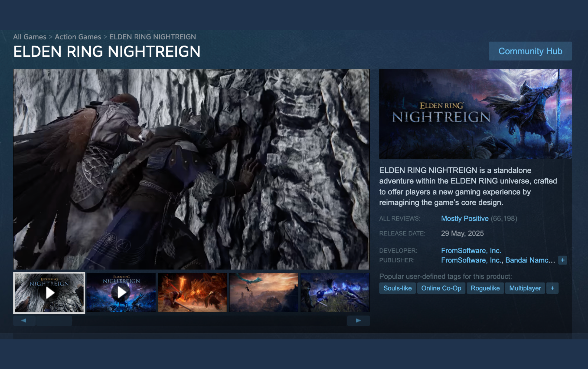Play the second blue trailer thumbnail
This screenshot has width=588, height=369.
tap(121, 293)
